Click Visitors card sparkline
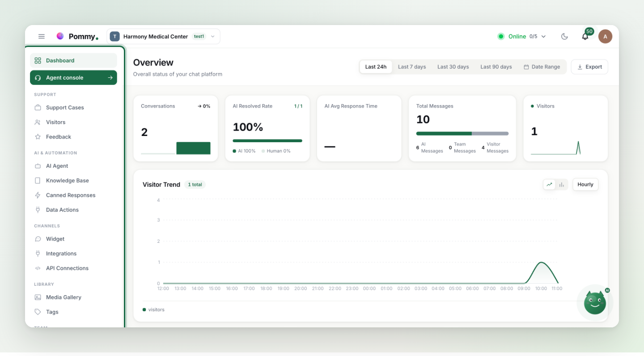 pos(555,148)
